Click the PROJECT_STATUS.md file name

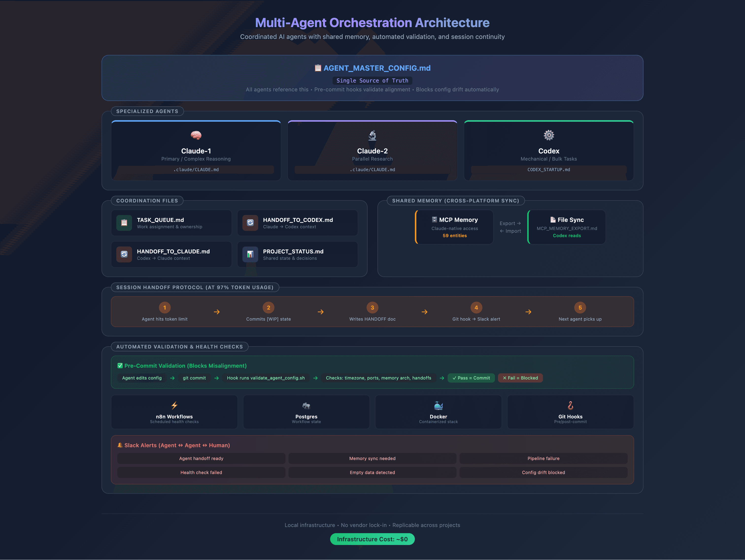[293, 251]
